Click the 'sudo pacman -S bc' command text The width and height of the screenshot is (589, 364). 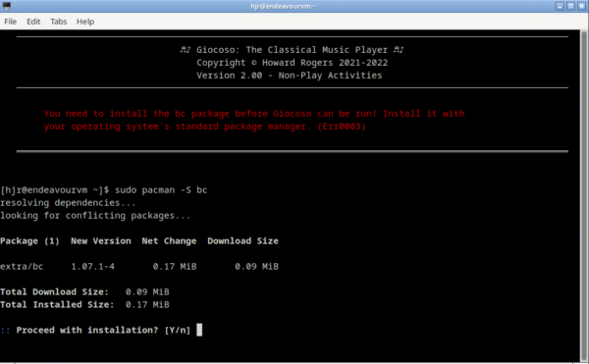coord(161,190)
